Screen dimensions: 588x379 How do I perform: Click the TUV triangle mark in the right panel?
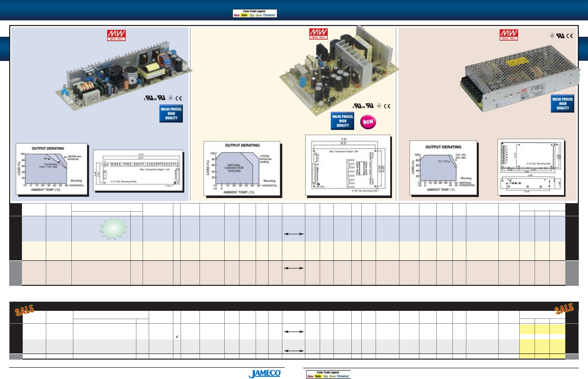coord(552,36)
